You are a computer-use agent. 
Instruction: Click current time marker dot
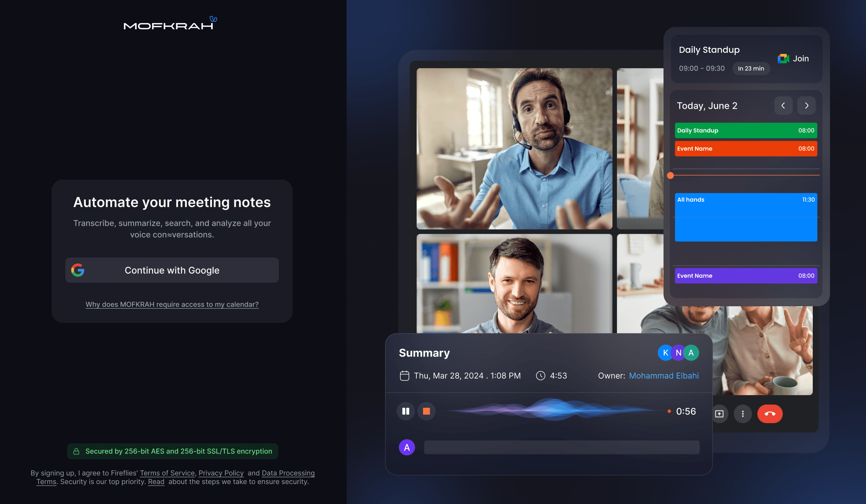[x=671, y=175]
